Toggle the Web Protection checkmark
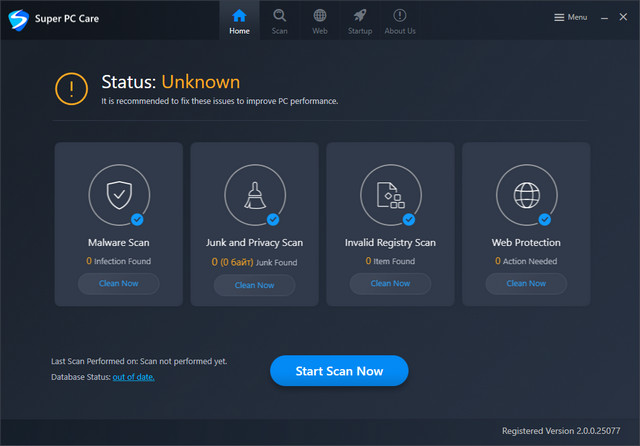 544,220
